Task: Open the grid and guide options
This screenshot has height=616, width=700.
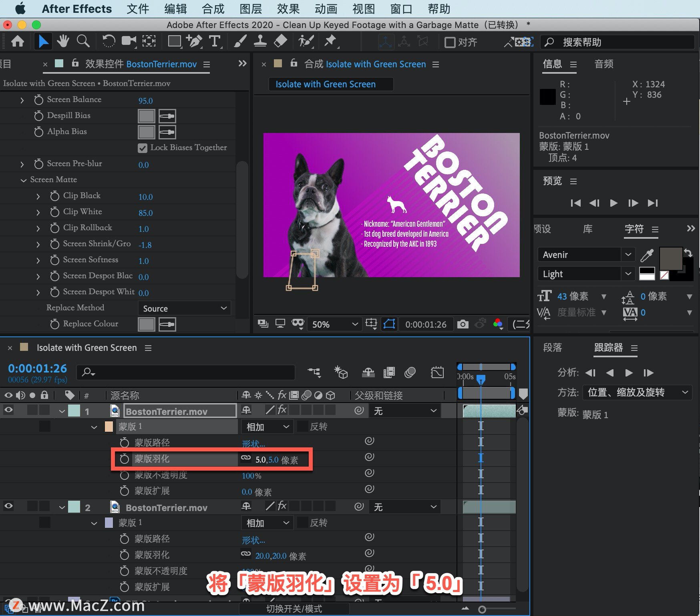Action: (371, 324)
